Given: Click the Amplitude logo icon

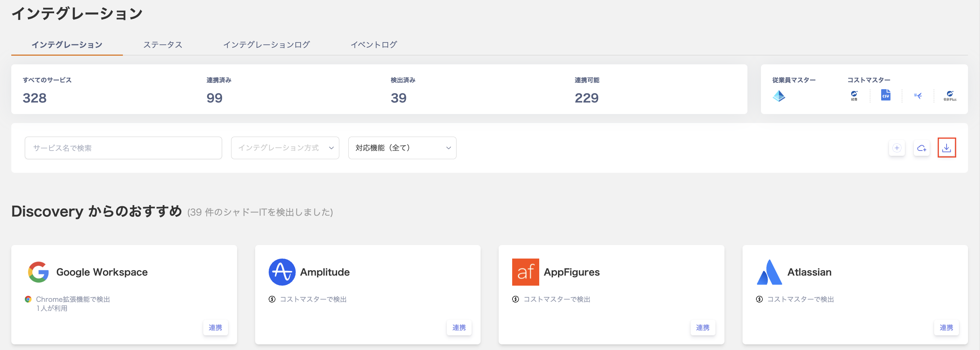Looking at the screenshot, I should pos(282,272).
